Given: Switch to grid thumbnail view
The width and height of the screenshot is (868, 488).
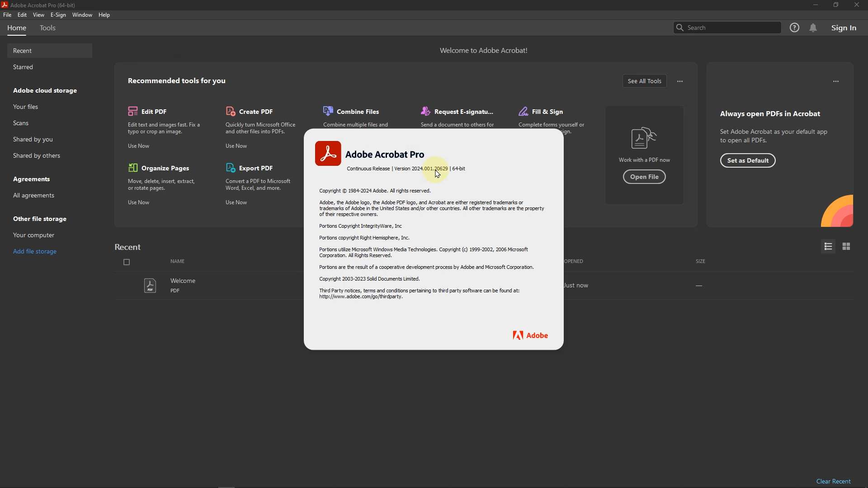Looking at the screenshot, I should (x=846, y=247).
